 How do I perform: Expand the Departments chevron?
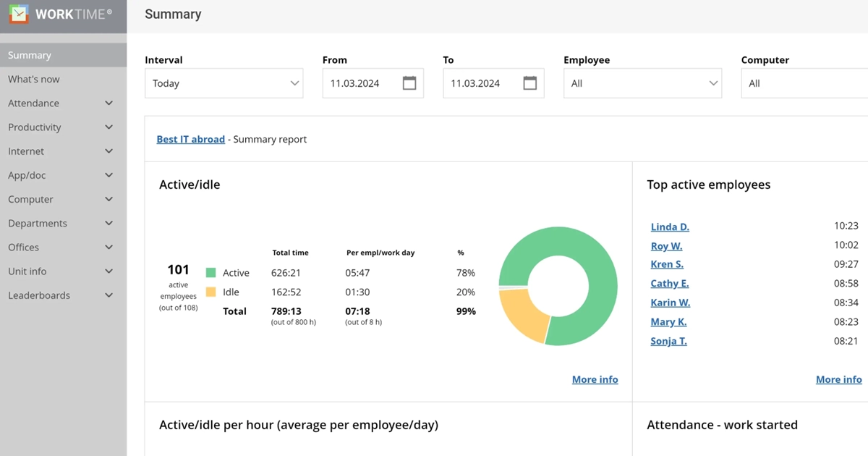109,223
